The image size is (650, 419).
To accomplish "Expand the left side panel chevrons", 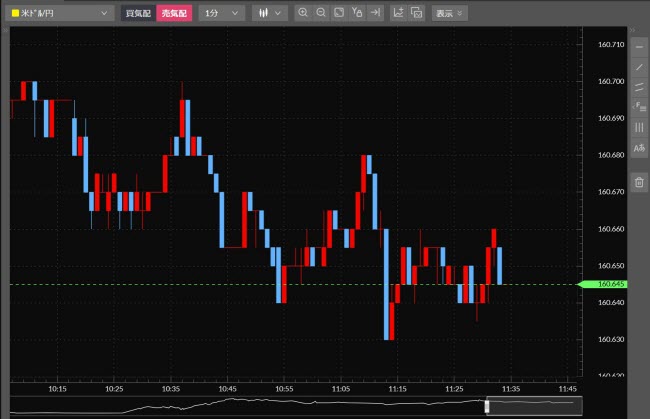I will pos(5,30).
